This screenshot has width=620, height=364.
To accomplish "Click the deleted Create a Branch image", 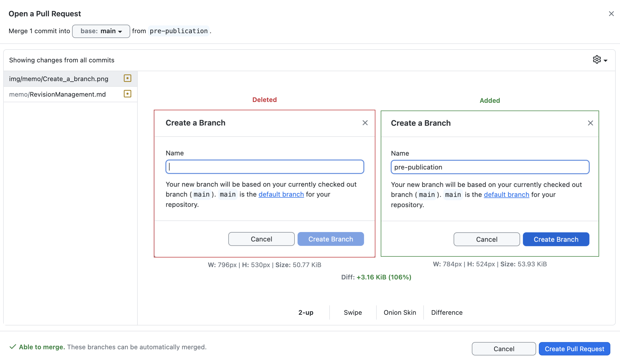I will point(264,184).
